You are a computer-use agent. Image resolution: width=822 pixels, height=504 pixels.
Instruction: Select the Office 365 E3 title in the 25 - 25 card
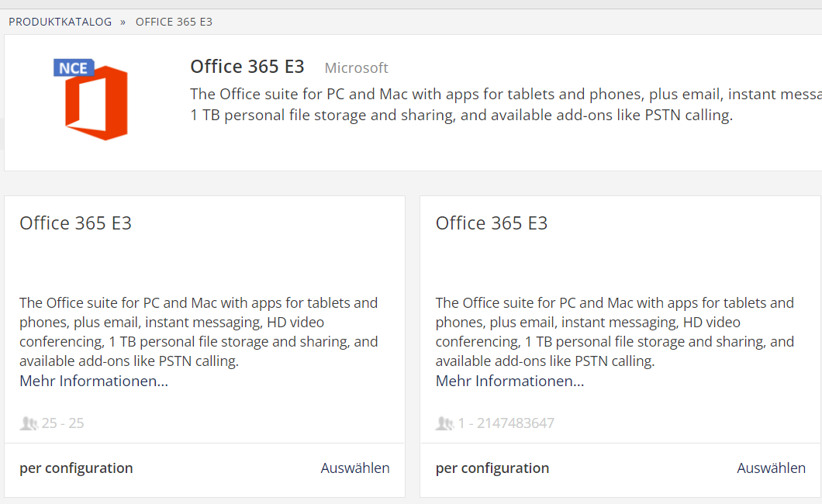75,223
